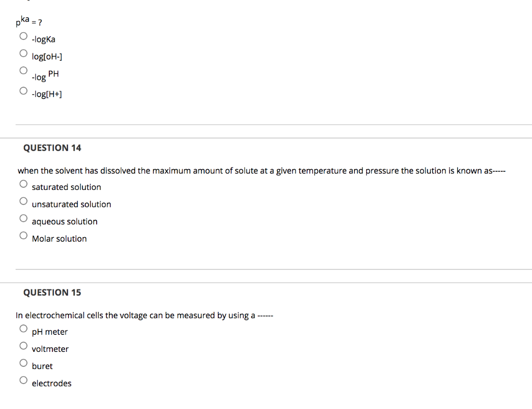This screenshot has height=409, width=532.
Task: Select the -logKa radio option
Action: [23, 36]
